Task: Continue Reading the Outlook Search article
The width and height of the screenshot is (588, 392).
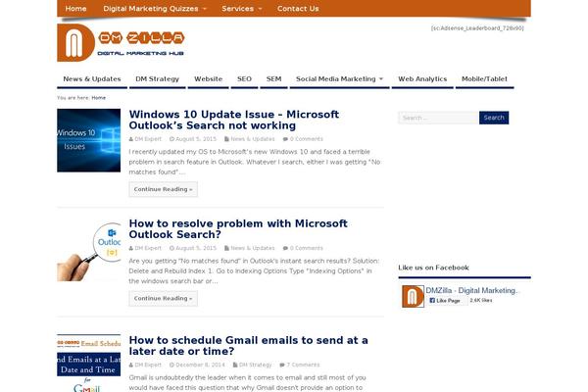Action: pos(163,299)
